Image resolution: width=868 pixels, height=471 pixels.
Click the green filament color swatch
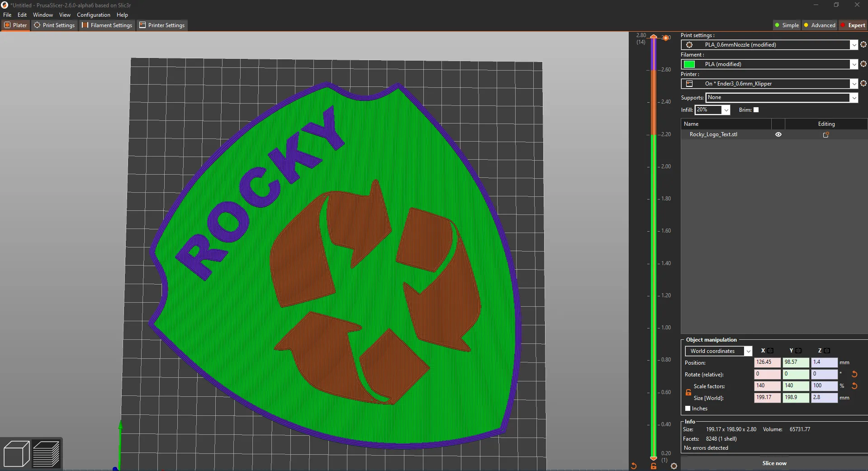pyautogui.click(x=689, y=64)
